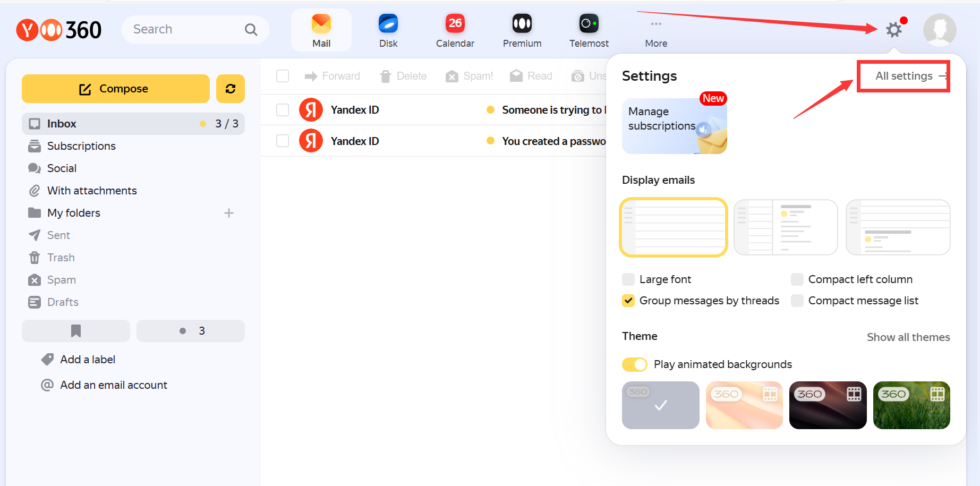Click the search magnifier icon
The image size is (980, 486).
point(251,30)
